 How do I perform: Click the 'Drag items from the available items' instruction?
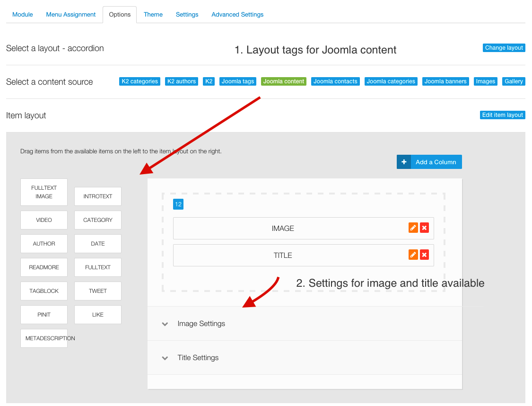tap(121, 151)
